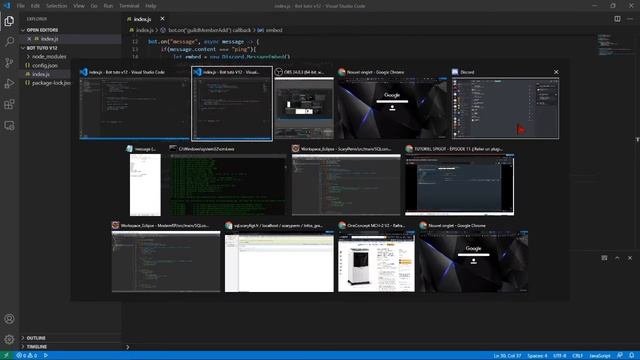Click the remote window indicator in status bar
This screenshot has height=360, width=640.
point(6,356)
